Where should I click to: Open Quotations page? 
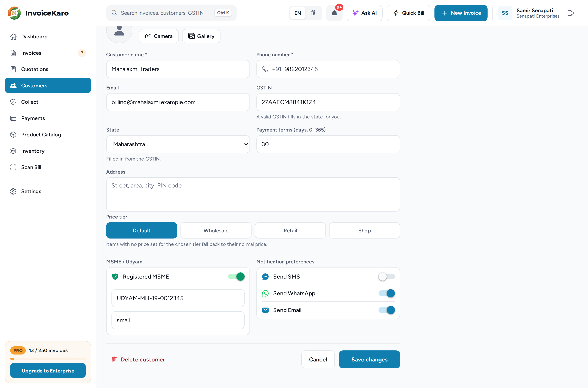(x=48, y=69)
